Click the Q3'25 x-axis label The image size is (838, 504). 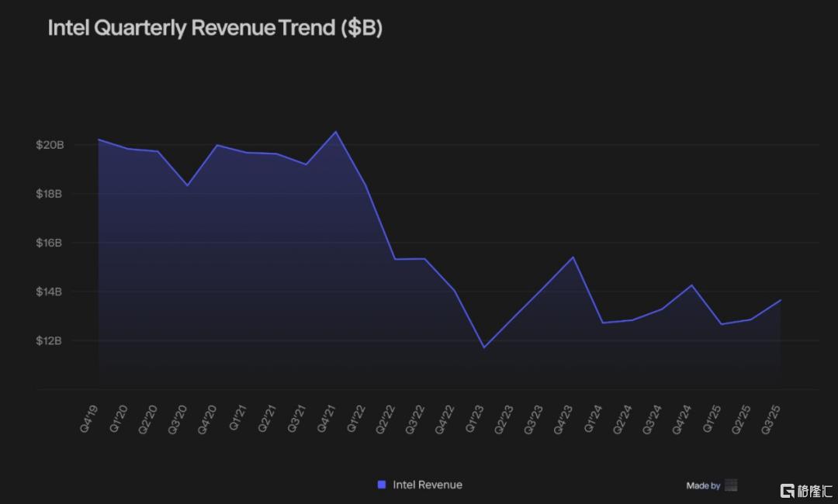tap(773, 419)
